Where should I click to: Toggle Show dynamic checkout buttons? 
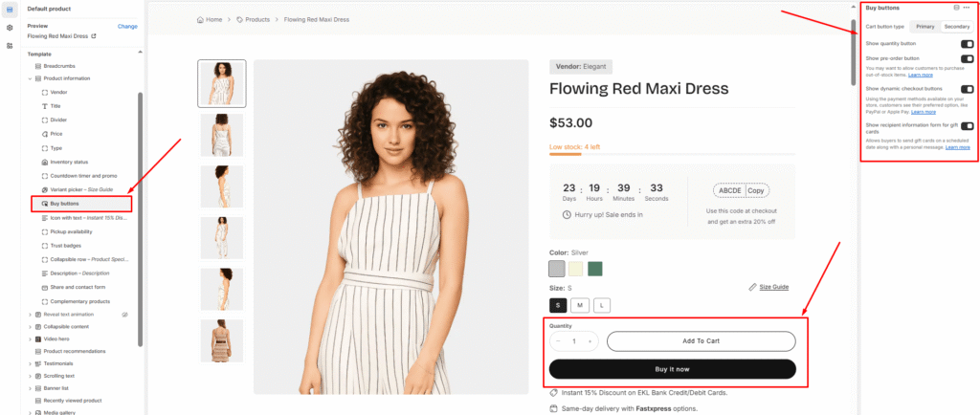click(968, 89)
